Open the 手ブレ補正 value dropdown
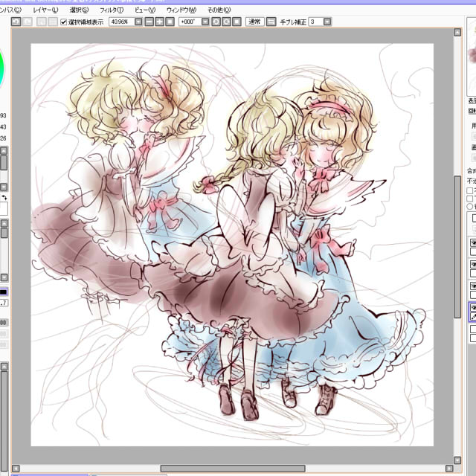Image resolution: width=476 pixels, height=476 pixels. click(x=327, y=22)
